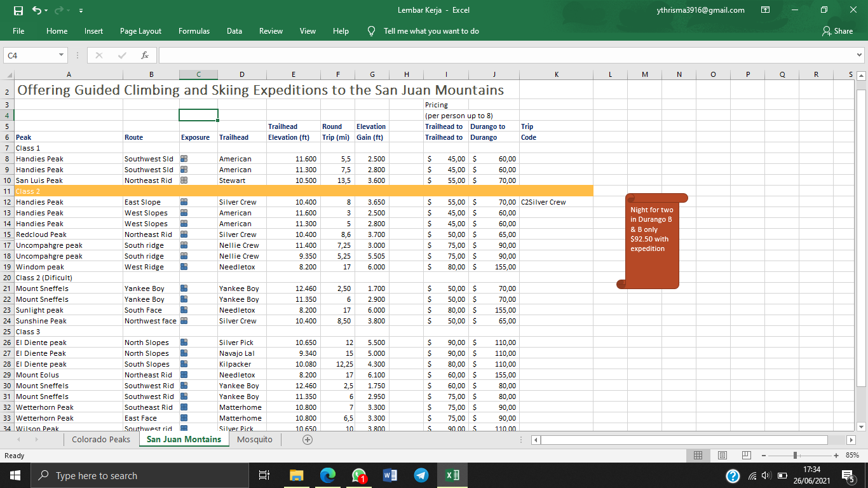Switch to Page Layout view icon
The image size is (868, 488).
click(x=722, y=455)
